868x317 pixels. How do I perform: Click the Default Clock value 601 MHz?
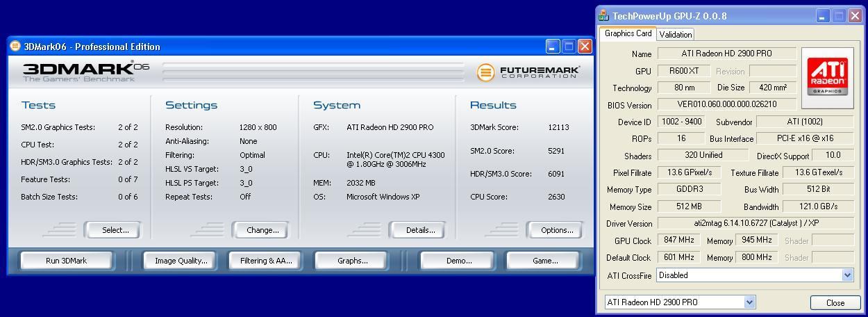click(x=679, y=257)
